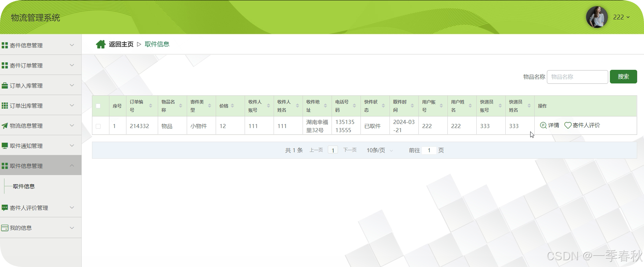Expand the 寄件人评价管理 menu chevron
The height and width of the screenshot is (267, 644).
(x=72, y=207)
